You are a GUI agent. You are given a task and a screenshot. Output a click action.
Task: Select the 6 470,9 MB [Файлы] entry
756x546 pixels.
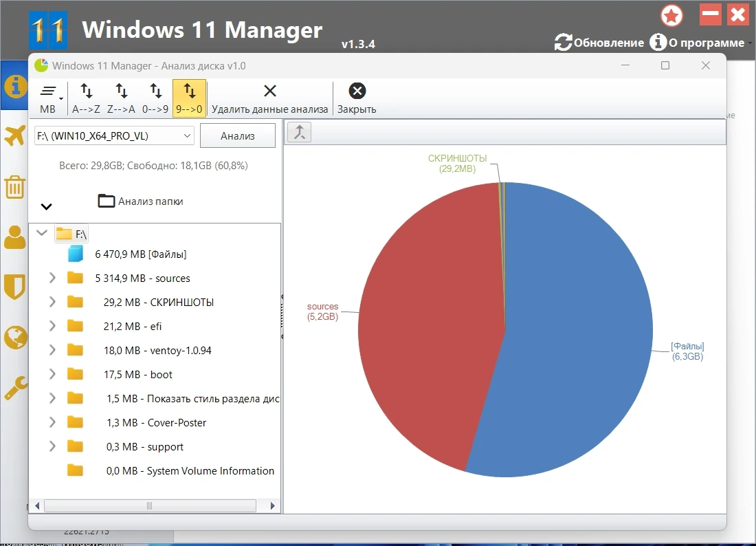[x=140, y=254]
